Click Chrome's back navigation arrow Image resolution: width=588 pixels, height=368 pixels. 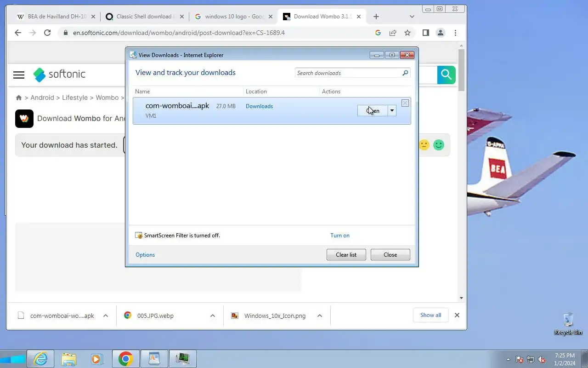pyautogui.click(x=18, y=33)
